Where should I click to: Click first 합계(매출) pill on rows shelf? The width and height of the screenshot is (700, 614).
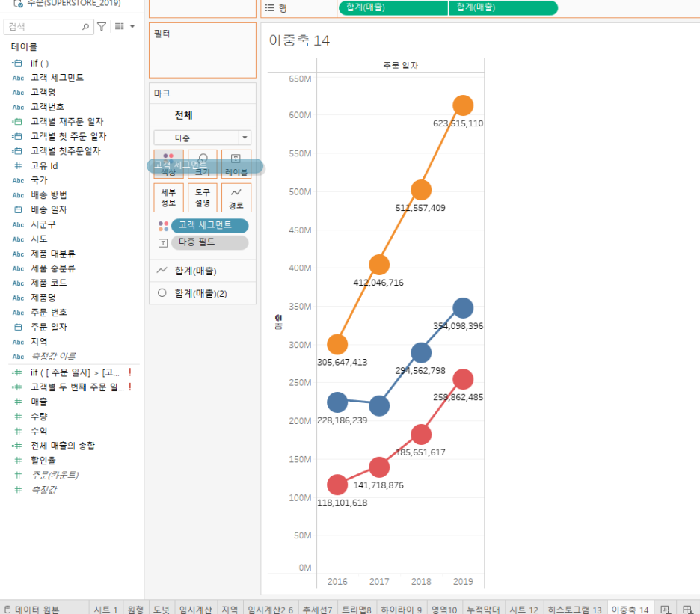pyautogui.click(x=393, y=7)
